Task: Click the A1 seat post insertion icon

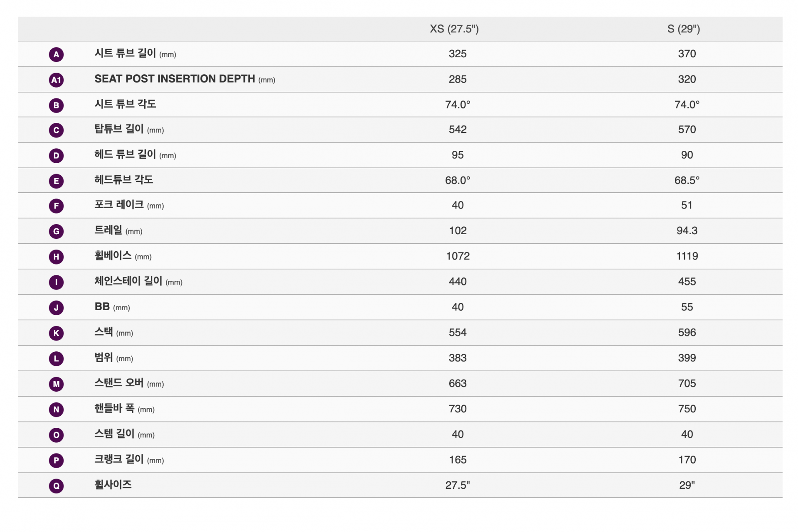Action: click(x=56, y=80)
